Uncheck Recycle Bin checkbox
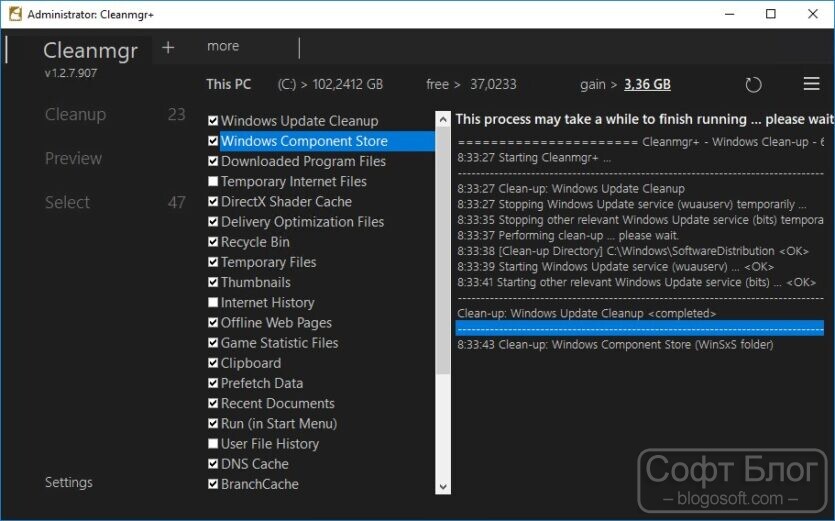This screenshot has width=835, height=521. pos(213,242)
